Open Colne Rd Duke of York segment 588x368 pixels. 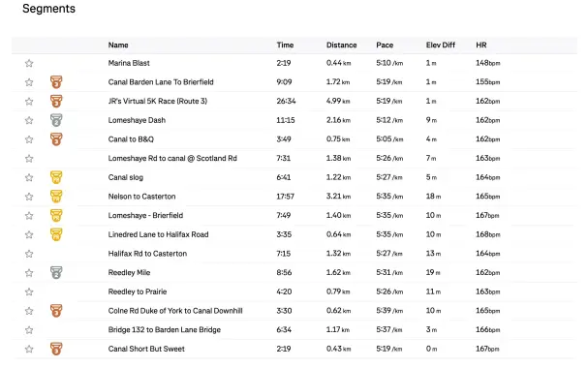coord(175,311)
